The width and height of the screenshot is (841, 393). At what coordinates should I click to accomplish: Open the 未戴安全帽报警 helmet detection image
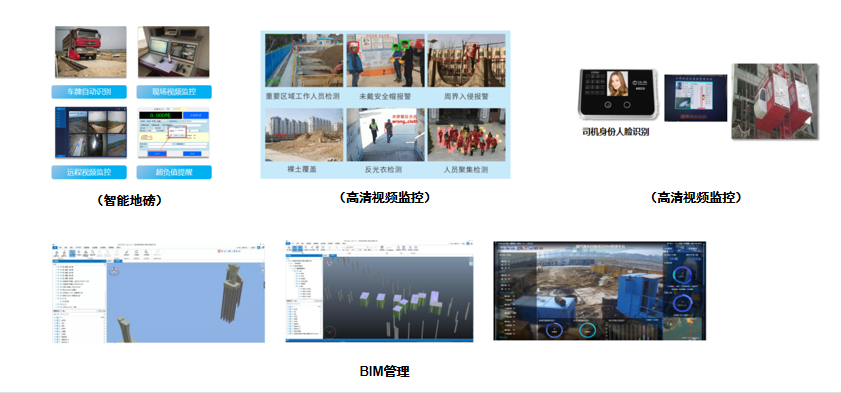click(x=385, y=61)
